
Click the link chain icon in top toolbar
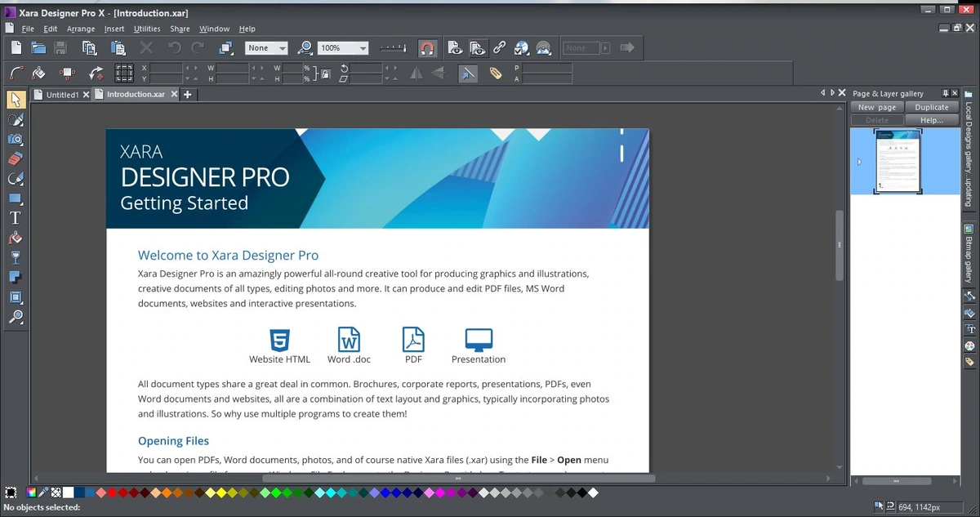[499, 48]
